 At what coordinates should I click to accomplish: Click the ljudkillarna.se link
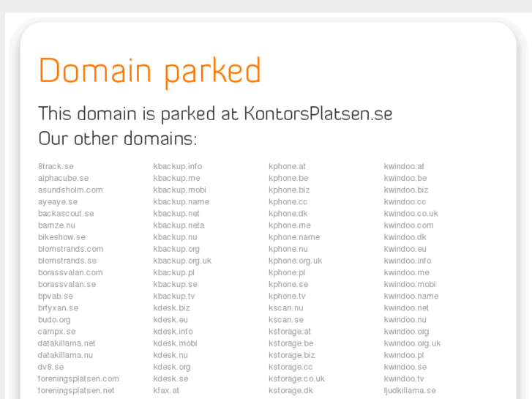[410, 390]
